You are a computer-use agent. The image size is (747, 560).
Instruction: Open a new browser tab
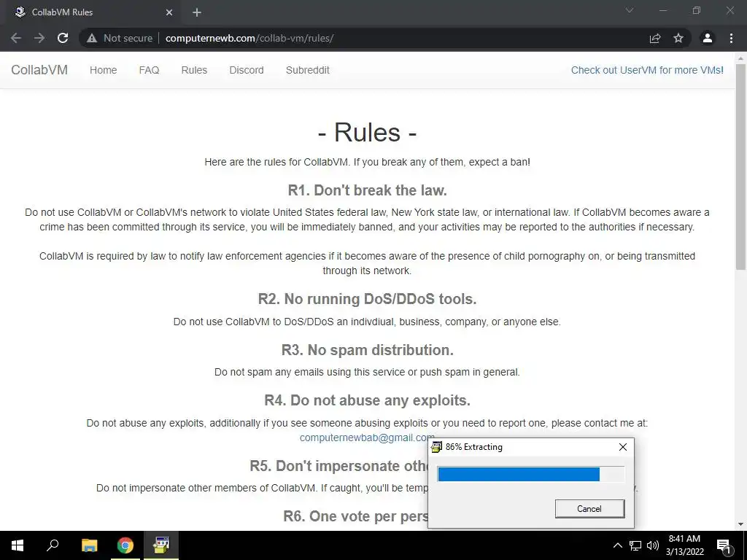[x=197, y=12]
